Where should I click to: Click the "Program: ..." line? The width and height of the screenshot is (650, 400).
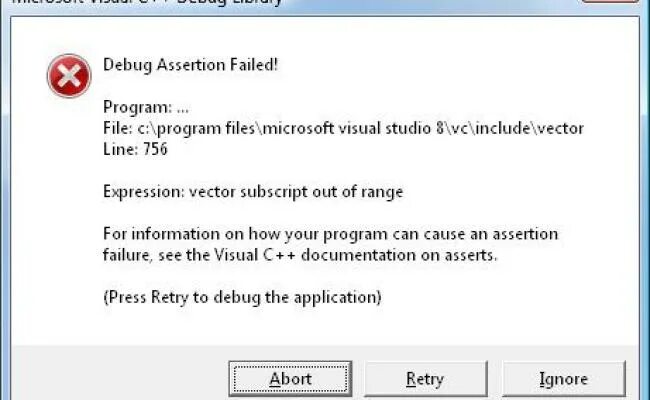(x=143, y=108)
